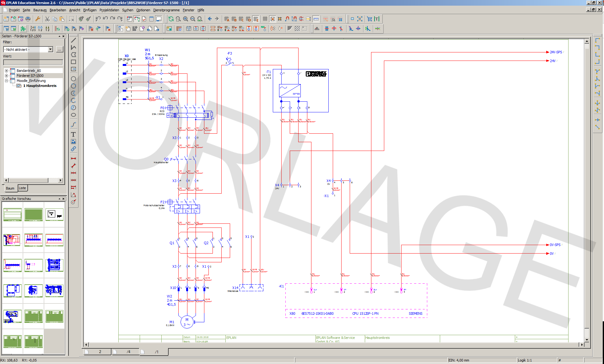This screenshot has height=364, width=604.
Task: Click the wrench settings icon
Action: pos(38,19)
